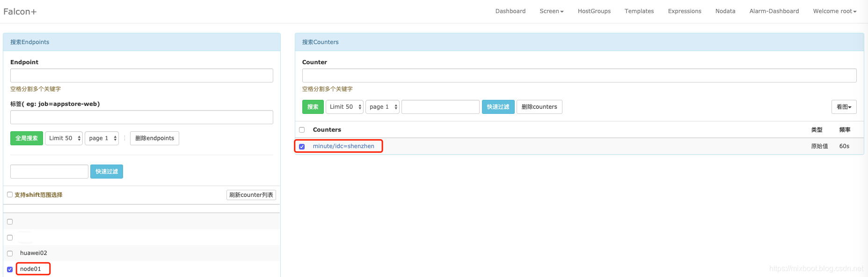Viewport: 868px width, 277px height.
Task: Uncheck the minute/idc=shenzhen checkbox
Action: click(302, 147)
